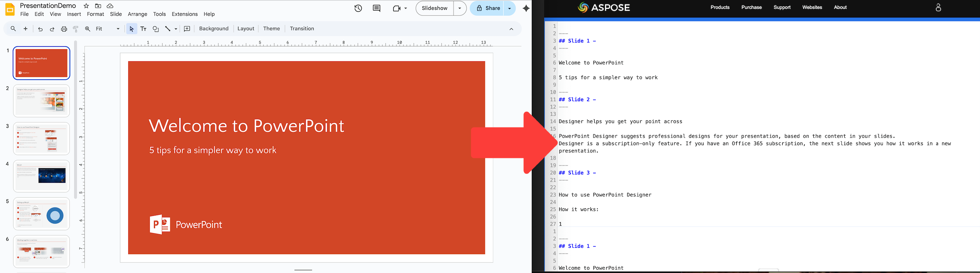Open the Insert menu

coord(74,14)
